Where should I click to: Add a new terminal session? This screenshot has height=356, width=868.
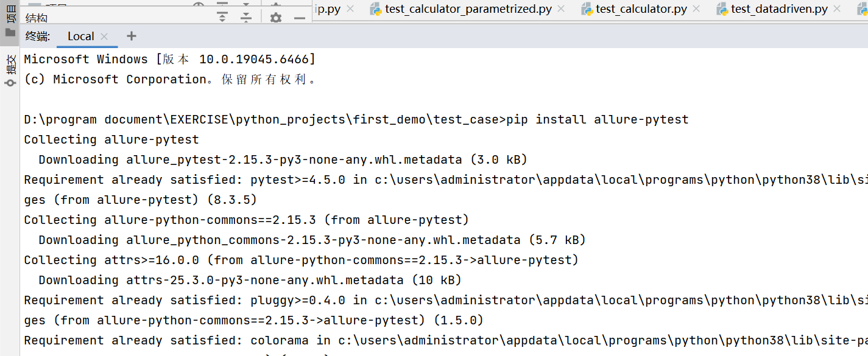131,36
